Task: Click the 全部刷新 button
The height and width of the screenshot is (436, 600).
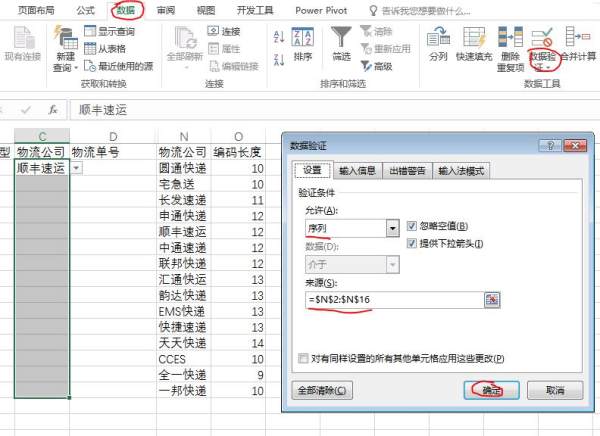Action: tap(185, 48)
